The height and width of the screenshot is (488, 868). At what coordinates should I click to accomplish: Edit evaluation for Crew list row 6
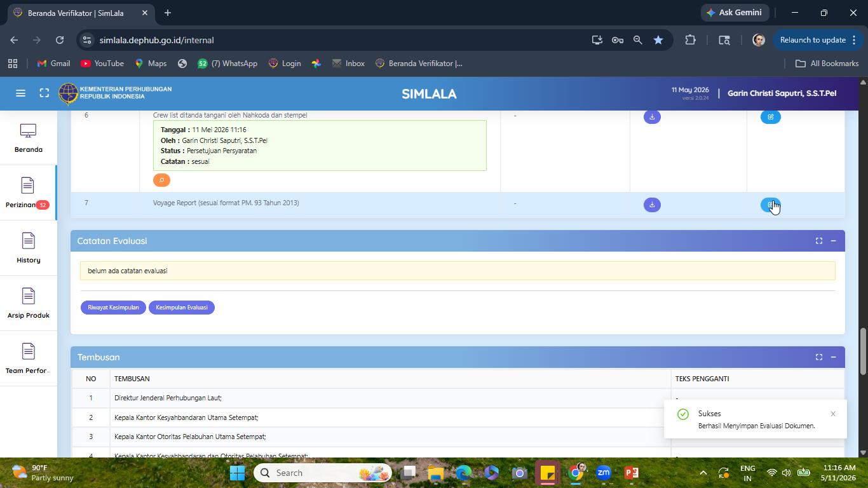coord(770,117)
